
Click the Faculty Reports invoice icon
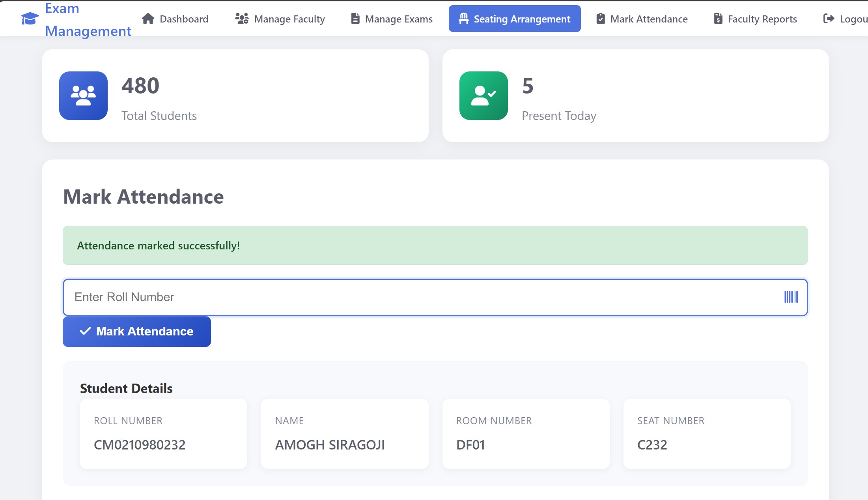point(718,19)
